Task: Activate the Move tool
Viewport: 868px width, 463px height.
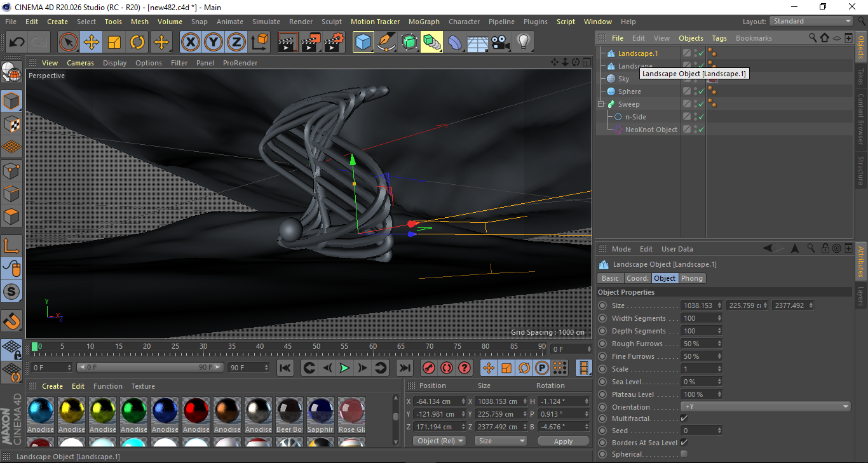Action: pyautogui.click(x=92, y=43)
